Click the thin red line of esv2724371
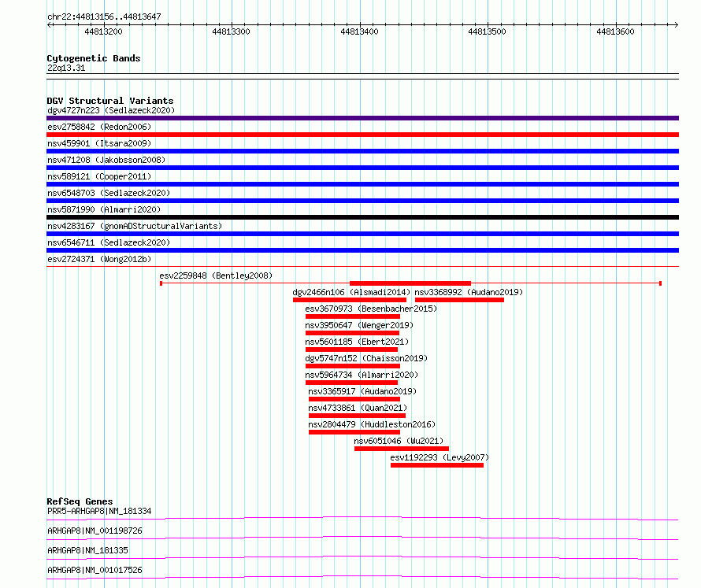The width and height of the screenshot is (701, 588). 362,267
